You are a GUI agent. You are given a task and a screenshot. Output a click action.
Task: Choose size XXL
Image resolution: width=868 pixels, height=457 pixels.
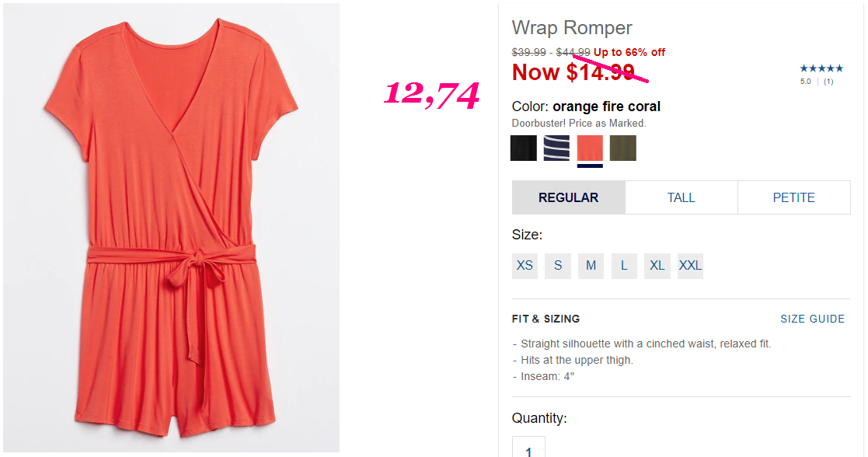tap(690, 266)
